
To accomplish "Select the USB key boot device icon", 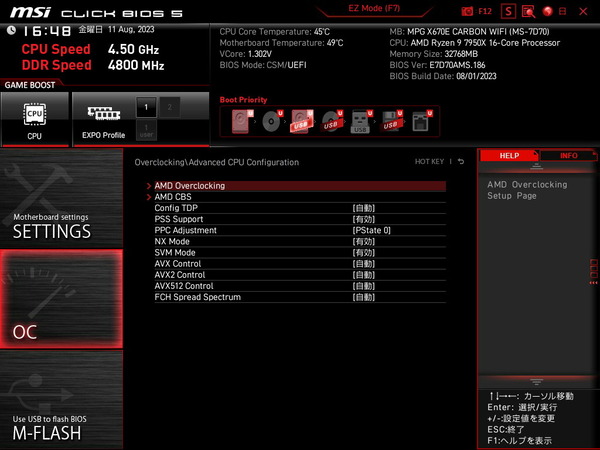I will 361,121.
